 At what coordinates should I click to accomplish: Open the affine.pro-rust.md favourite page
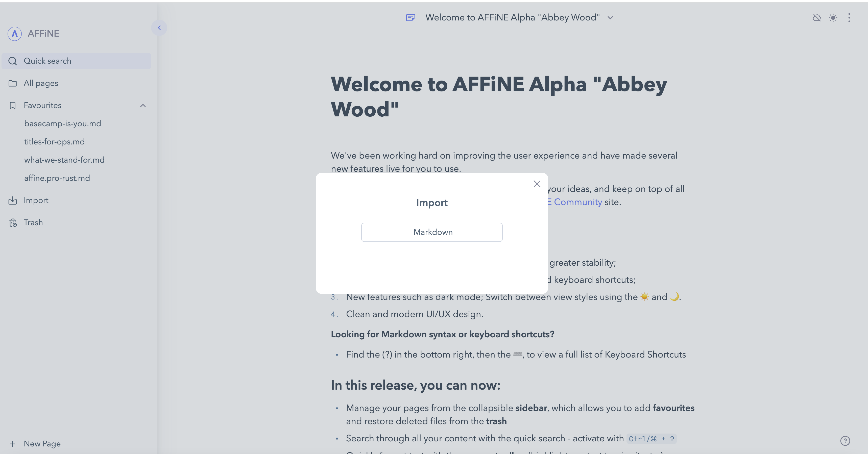coord(57,178)
